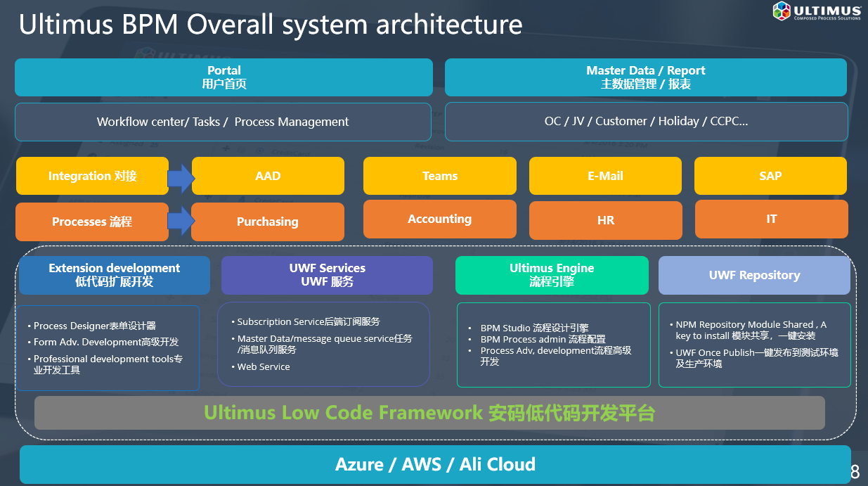Select the Workflow center/ Tasks / Process Management box
Screen dimensions: 868x486
pos(223,122)
